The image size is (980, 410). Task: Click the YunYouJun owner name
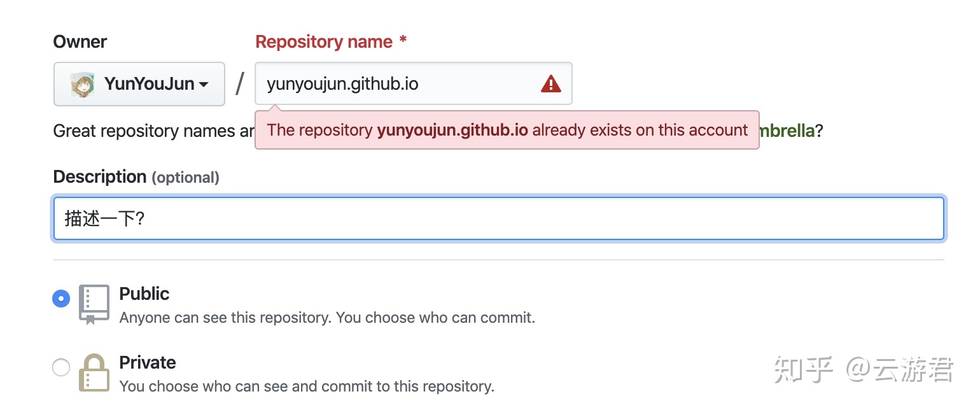149,84
